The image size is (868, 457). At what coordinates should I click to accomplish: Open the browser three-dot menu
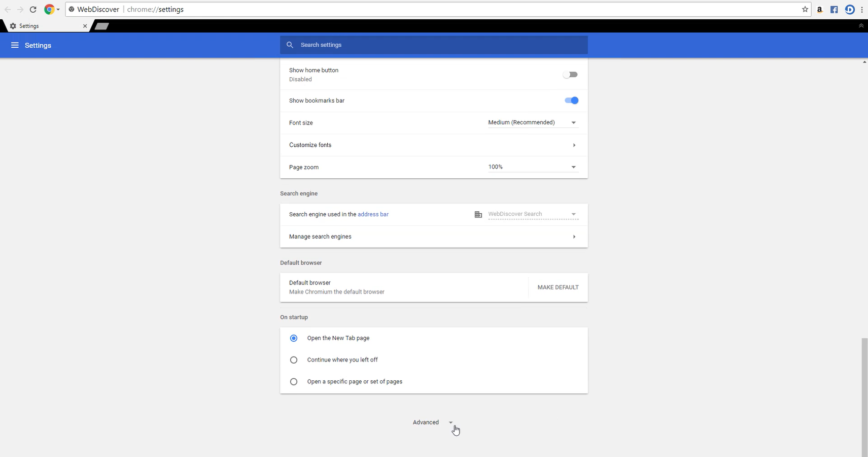click(x=862, y=9)
